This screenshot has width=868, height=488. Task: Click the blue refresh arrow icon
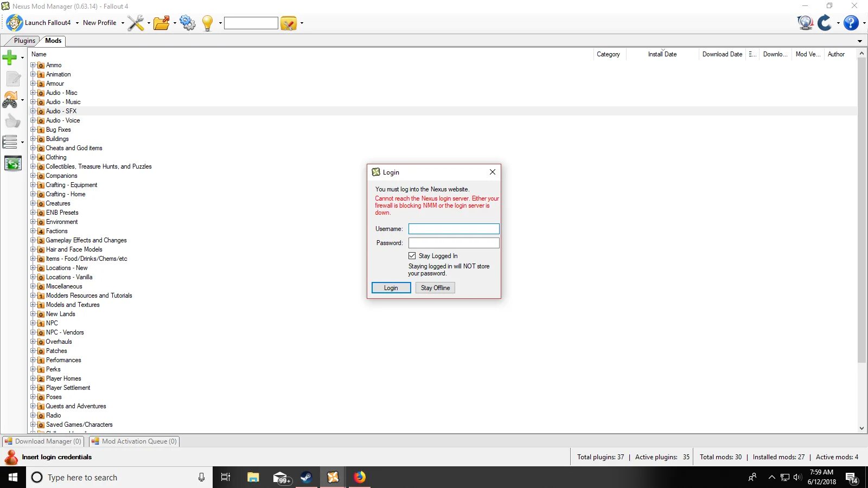coord(825,23)
